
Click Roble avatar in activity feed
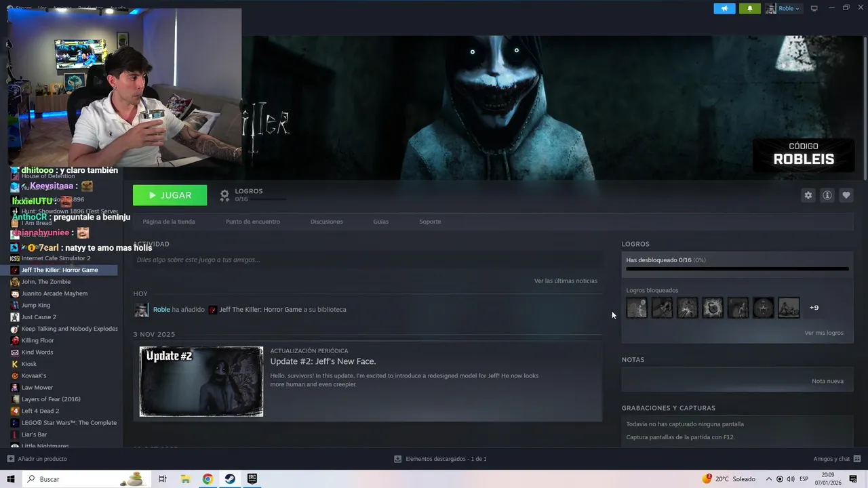click(141, 310)
